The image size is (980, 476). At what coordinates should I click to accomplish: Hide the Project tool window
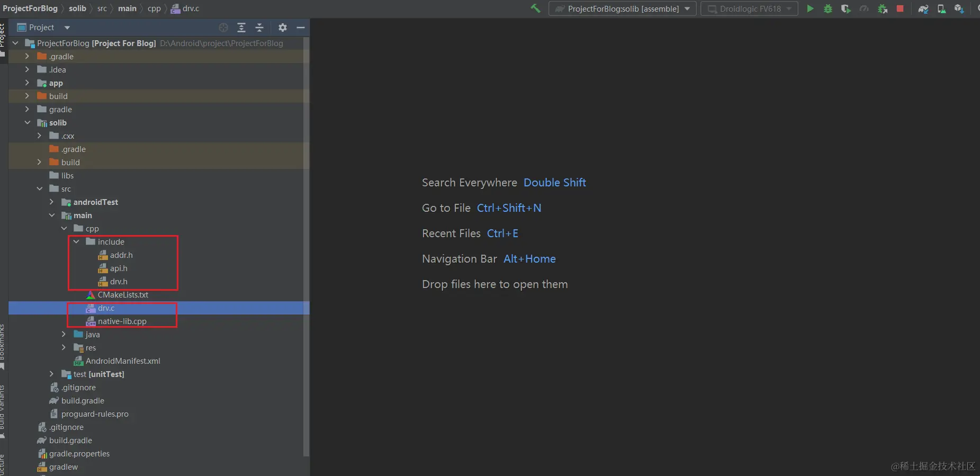[x=301, y=28]
